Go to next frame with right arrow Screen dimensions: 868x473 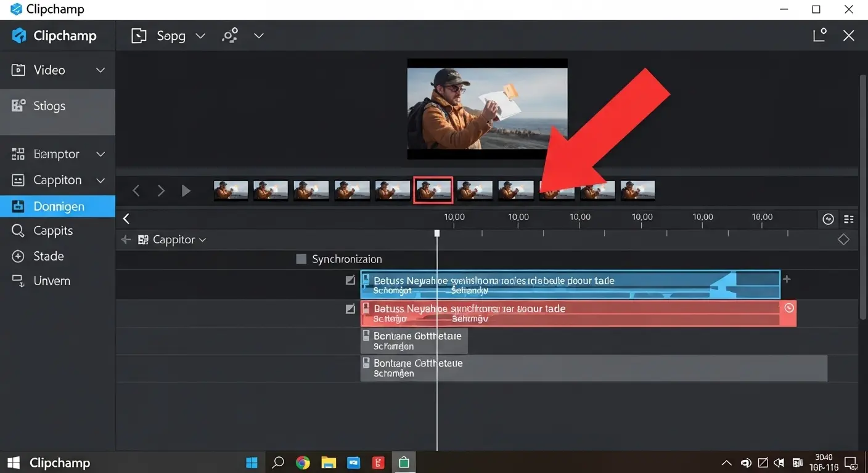coord(161,191)
